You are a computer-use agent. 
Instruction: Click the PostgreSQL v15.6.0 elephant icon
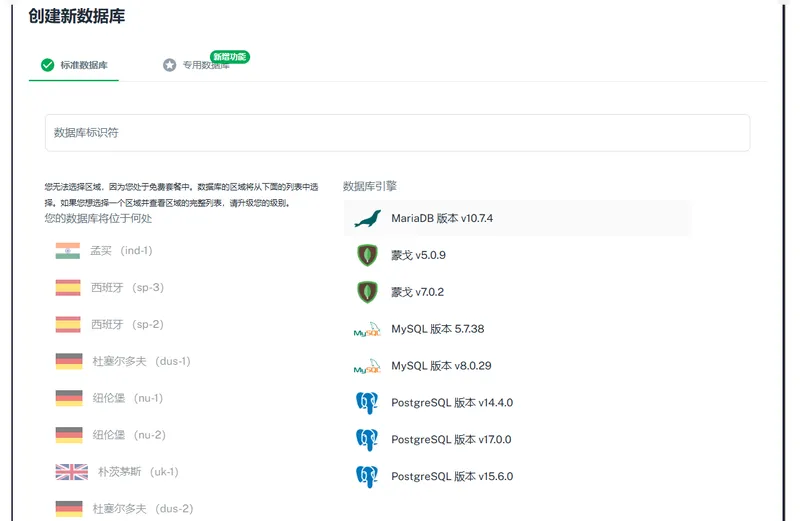(367, 476)
